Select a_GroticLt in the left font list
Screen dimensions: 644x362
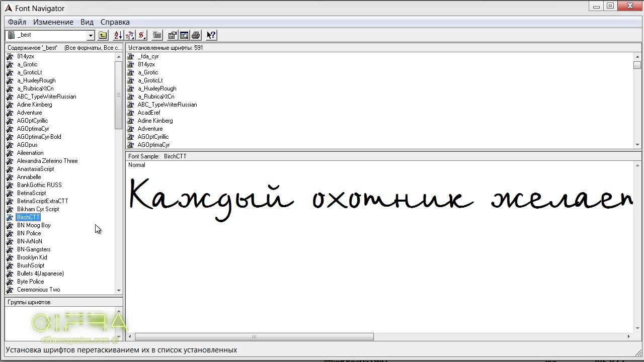(x=29, y=72)
